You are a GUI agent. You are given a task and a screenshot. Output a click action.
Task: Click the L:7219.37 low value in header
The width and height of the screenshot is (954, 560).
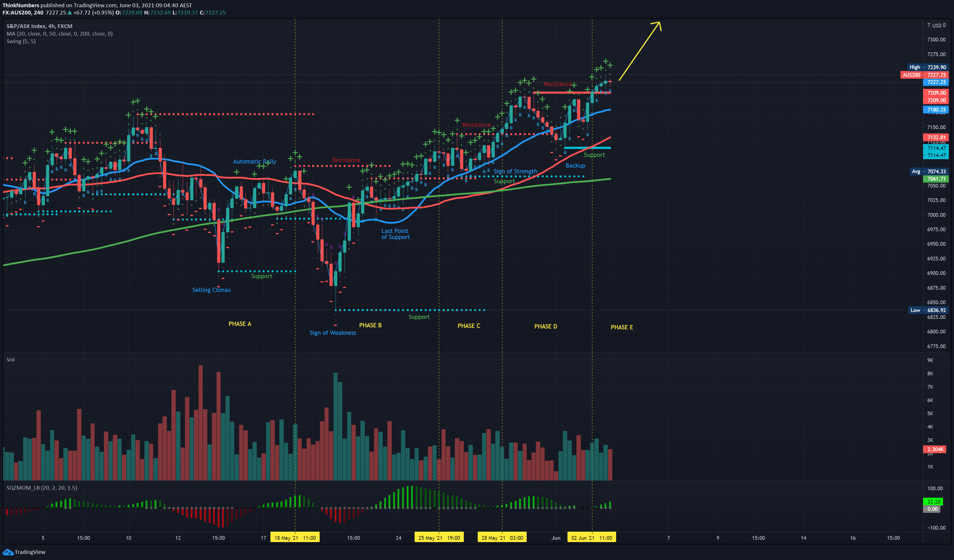pos(185,12)
